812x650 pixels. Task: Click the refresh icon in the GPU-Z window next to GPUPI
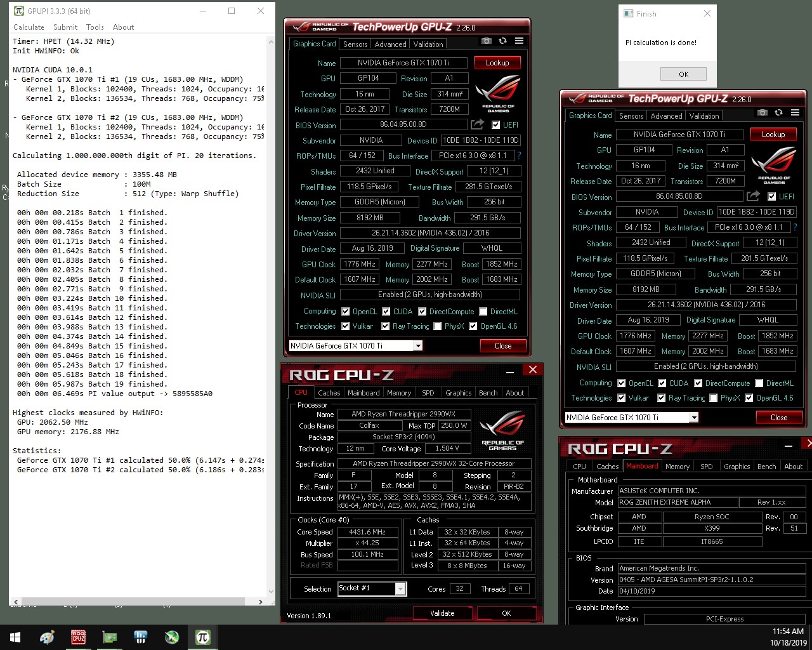tap(502, 41)
